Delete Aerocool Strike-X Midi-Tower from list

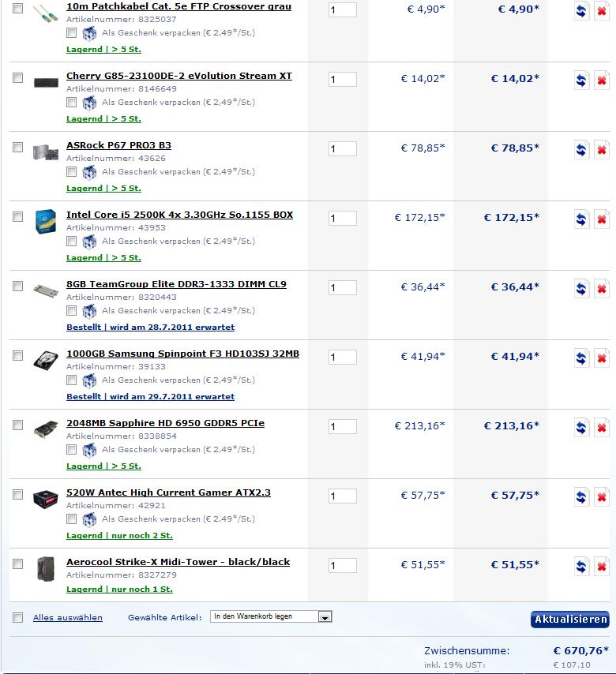(x=601, y=567)
